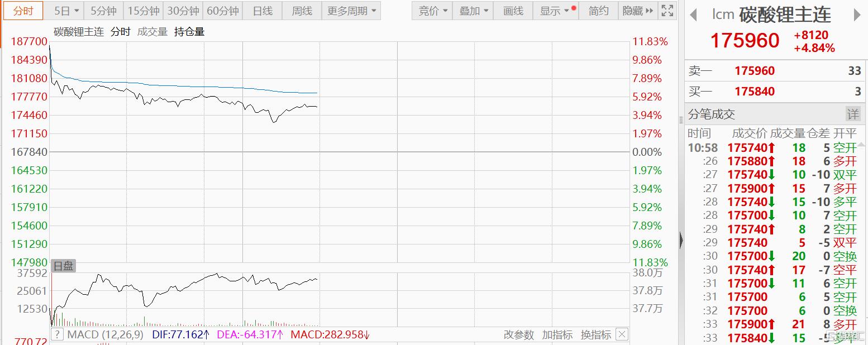
Task: Click the DEA:-64.317 value
Action: 250,335
